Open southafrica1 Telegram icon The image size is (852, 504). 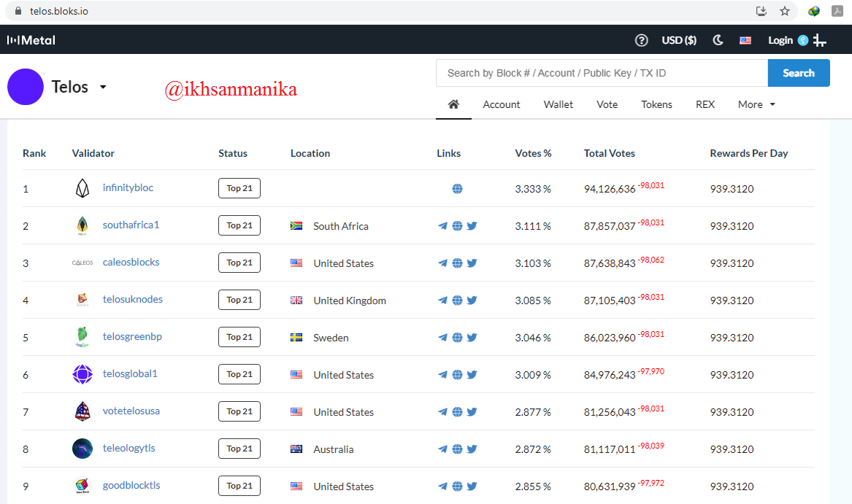[443, 226]
